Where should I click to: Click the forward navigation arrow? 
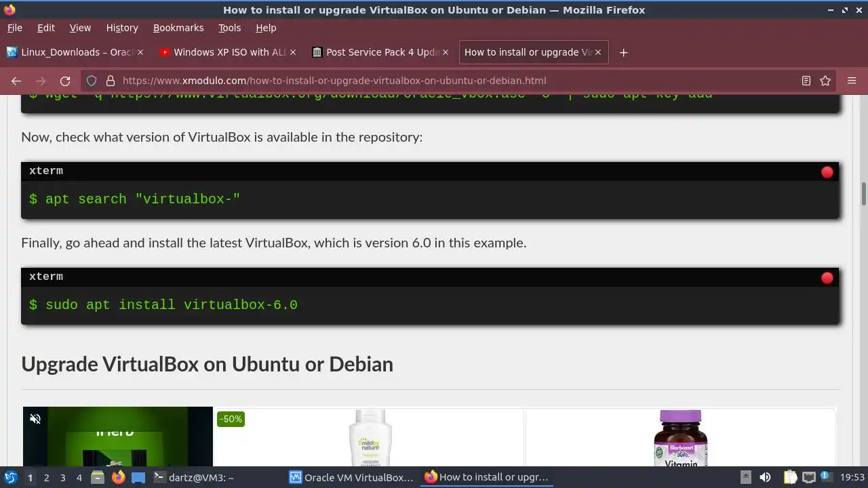tap(41, 81)
